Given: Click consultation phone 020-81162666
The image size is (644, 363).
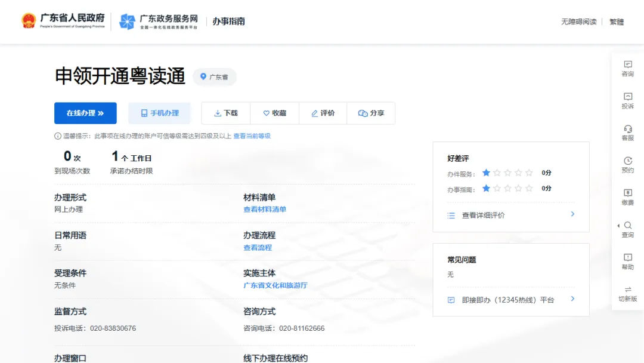Looking at the screenshot, I should coord(302,328).
